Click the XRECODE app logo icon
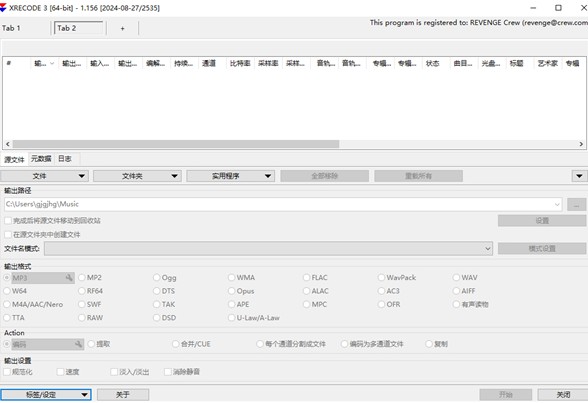The width and height of the screenshot is (588, 403). (x=3, y=8)
